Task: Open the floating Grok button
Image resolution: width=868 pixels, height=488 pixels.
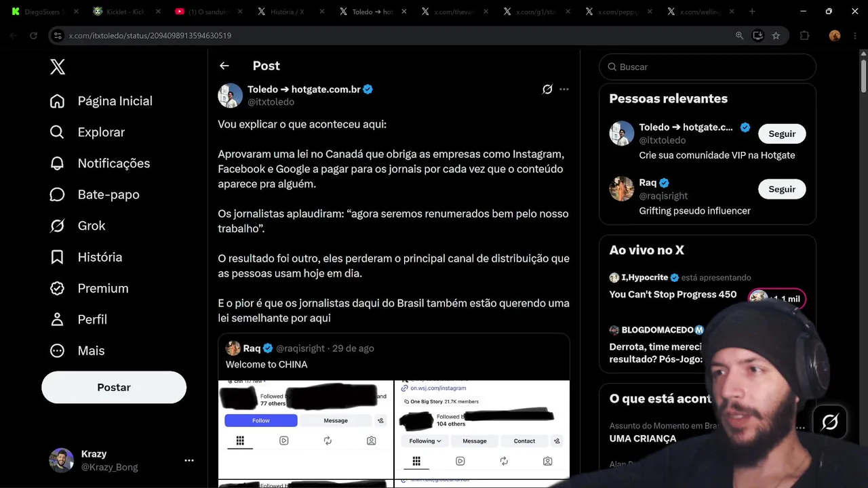Action: click(x=830, y=422)
